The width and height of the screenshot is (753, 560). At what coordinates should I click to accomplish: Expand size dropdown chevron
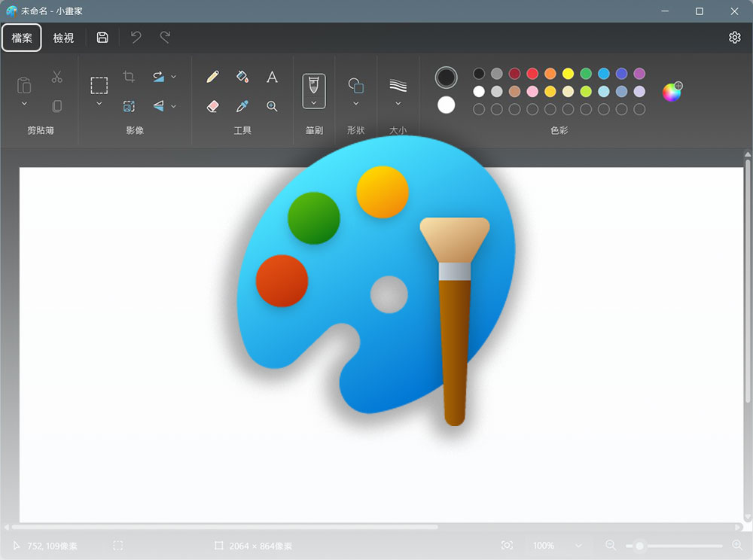[x=398, y=104]
